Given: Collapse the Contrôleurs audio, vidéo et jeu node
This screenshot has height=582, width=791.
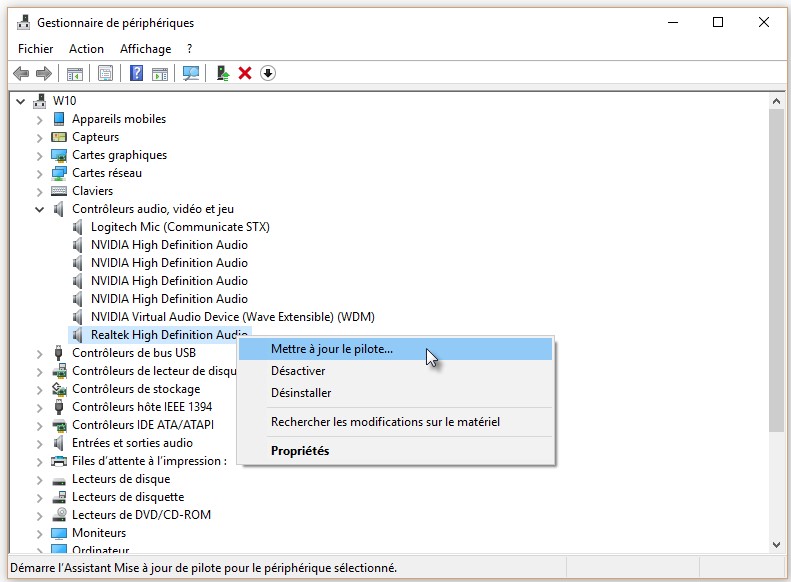Looking at the screenshot, I should click(x=40, y=209).
